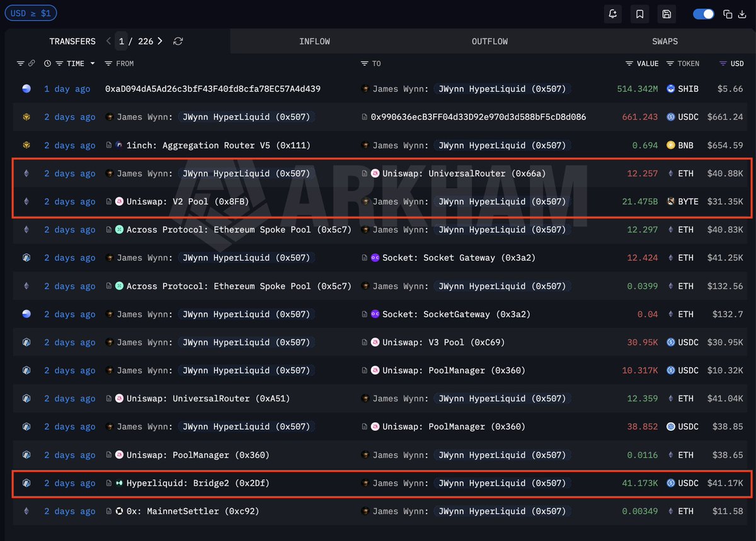Select the TRANSFERS tab

(x=72, y=41)
